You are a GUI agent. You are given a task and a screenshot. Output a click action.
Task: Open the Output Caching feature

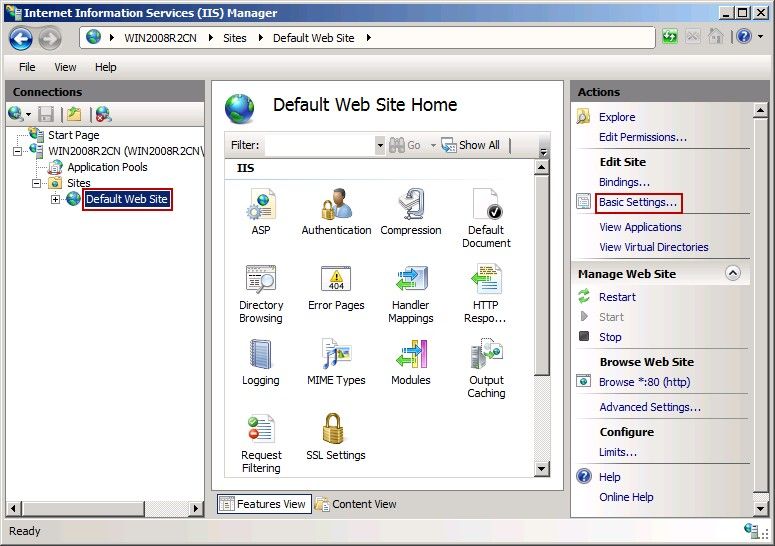(486, 369)
